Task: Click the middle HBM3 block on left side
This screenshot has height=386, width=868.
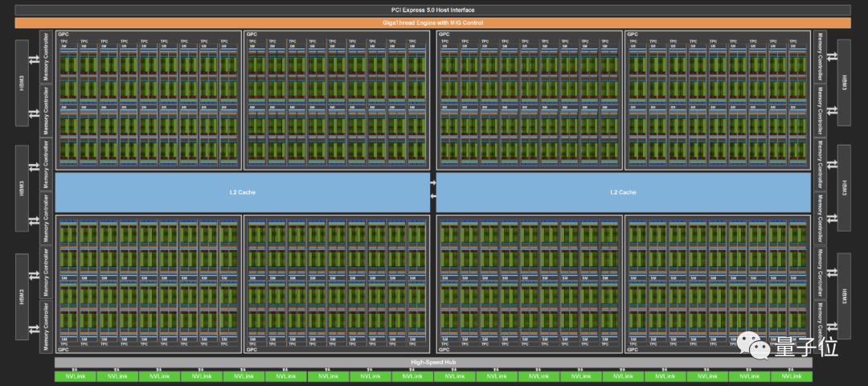Action: tap(23, 190)
